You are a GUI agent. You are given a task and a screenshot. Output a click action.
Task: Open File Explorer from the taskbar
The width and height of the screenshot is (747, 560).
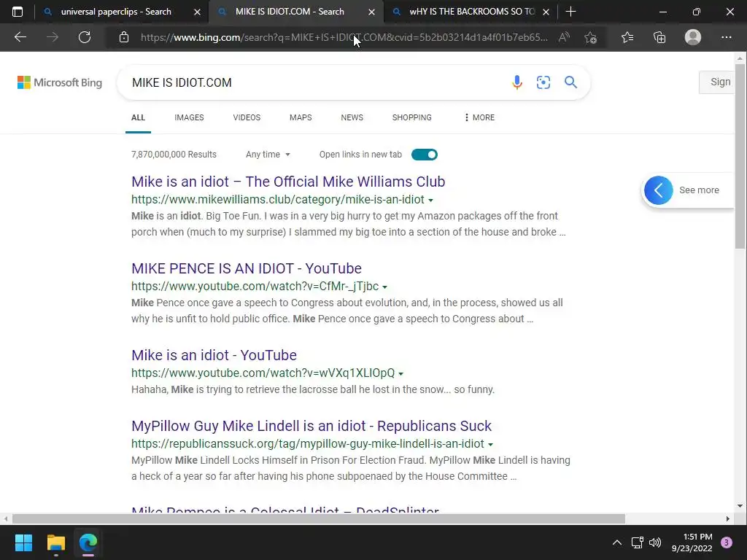tap(55, 542)
